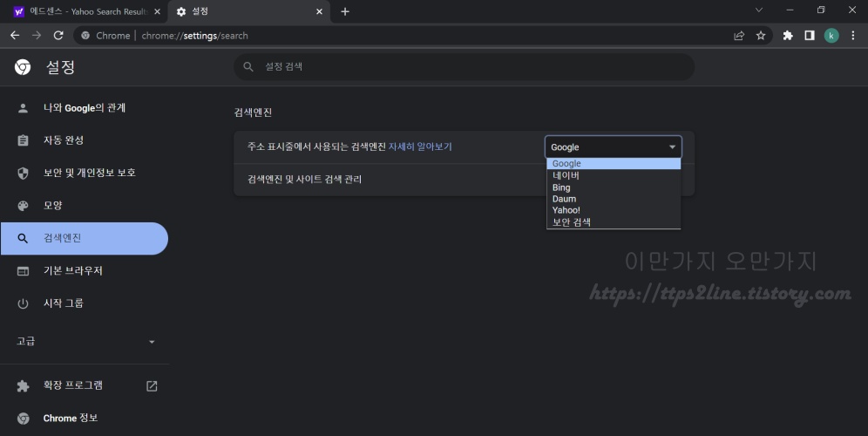Click the clipboard icon for 자동 완성
The height and width of the screenshot is (436, 868).
(23, 140)
